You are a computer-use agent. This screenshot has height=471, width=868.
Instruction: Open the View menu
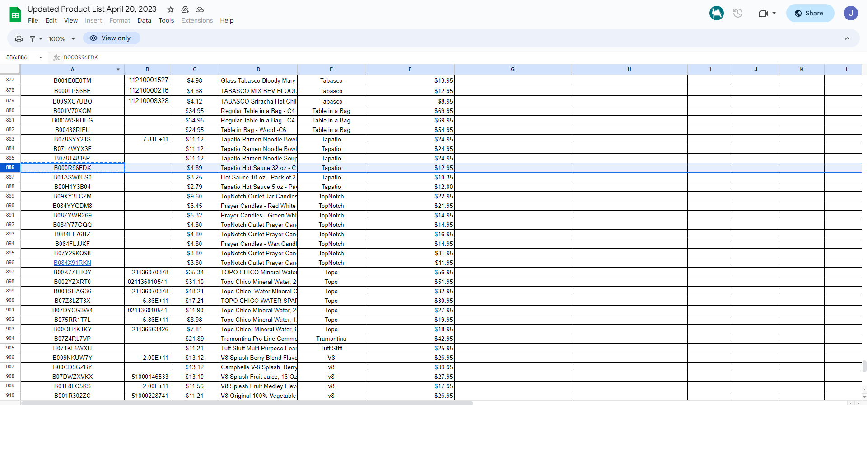[x=71, y=20]
